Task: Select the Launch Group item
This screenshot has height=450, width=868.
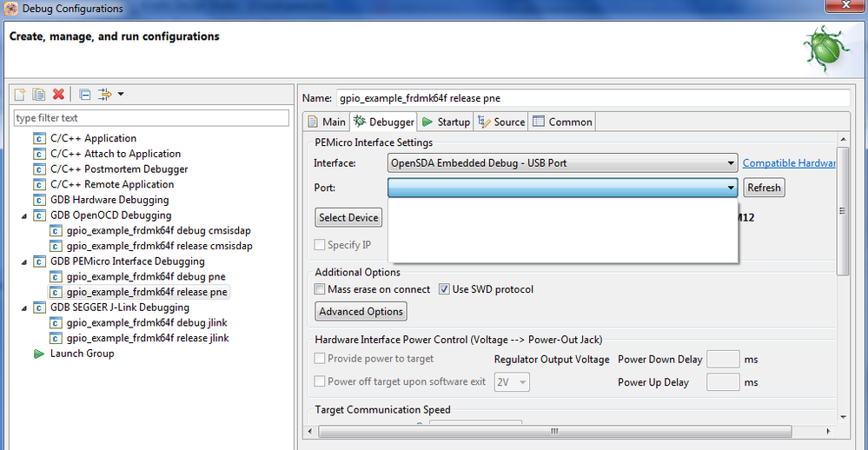Action: click(82, 354)
